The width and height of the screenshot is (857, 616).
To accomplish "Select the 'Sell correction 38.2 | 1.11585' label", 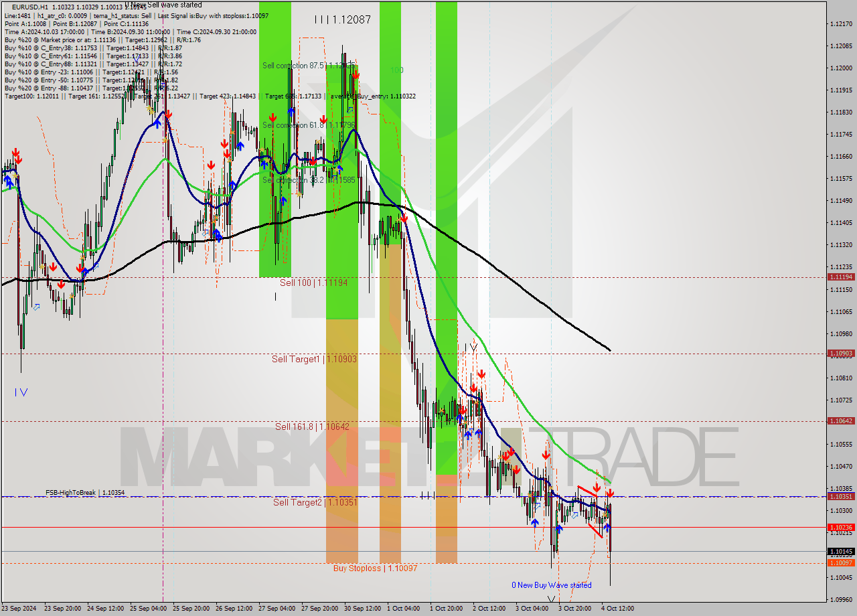I will coord(308,180).
